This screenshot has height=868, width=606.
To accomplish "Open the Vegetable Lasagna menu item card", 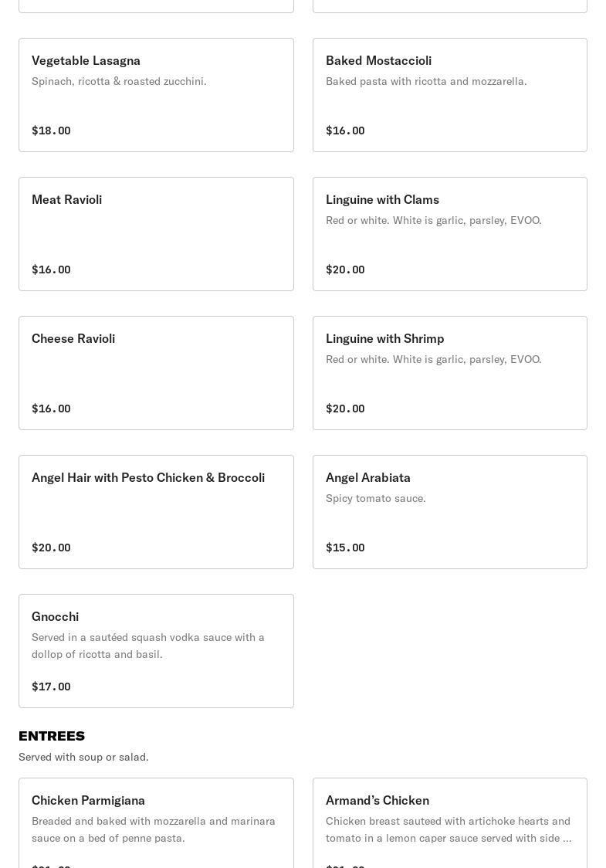I will [x=156, y=95].
